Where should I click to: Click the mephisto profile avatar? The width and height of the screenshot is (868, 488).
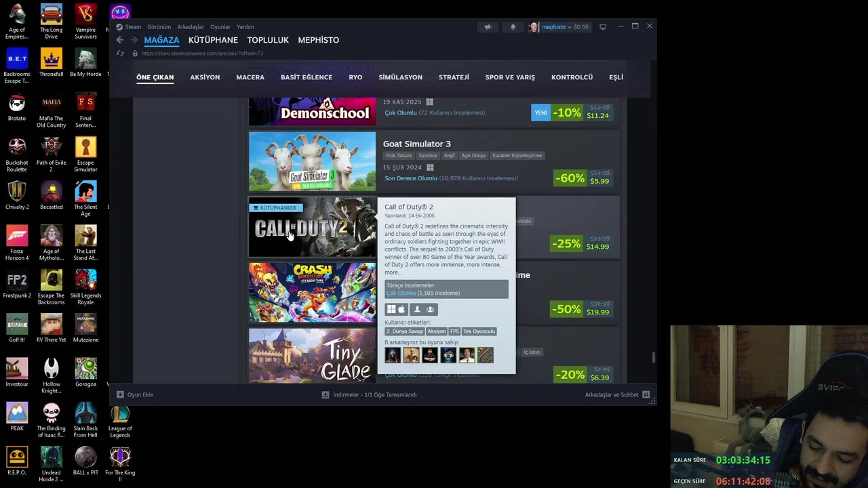pos(534,26)
